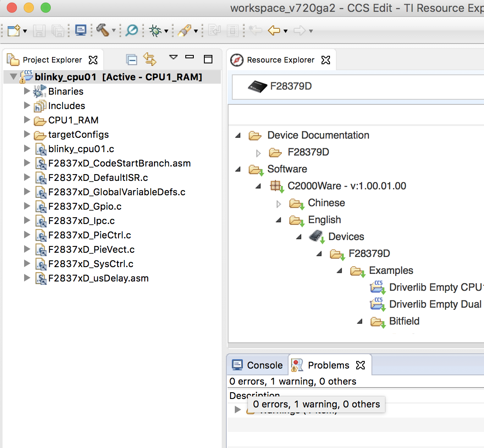Click the F28379D device chip icon
The width and height of the screenshot is (484, 448).
[x=257, y=86]
